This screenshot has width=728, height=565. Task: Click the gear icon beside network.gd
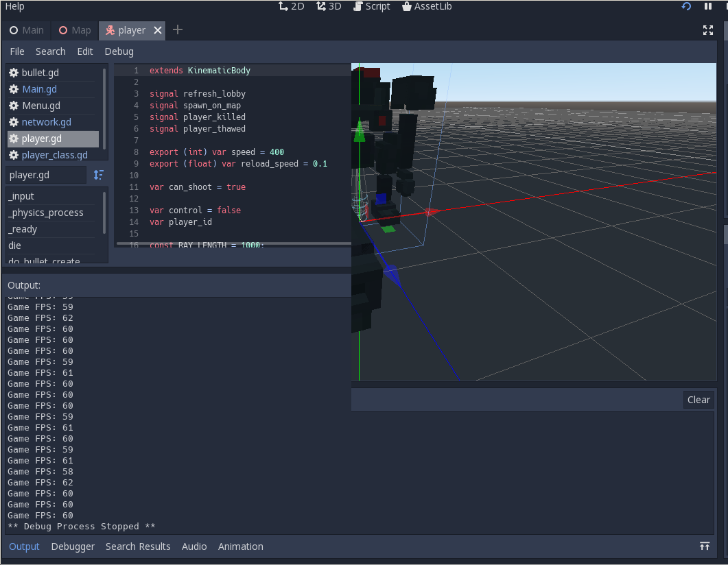pyautogui.click(x=14, y=122)
